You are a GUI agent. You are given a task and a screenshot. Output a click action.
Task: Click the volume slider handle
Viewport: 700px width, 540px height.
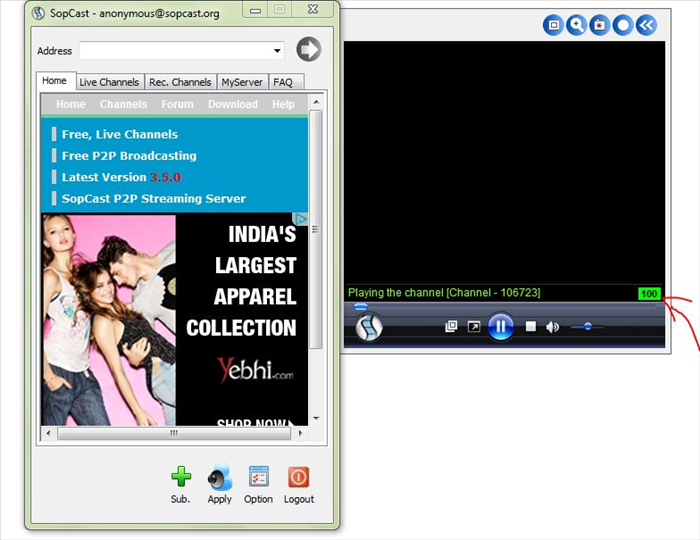tap(588, 327)
